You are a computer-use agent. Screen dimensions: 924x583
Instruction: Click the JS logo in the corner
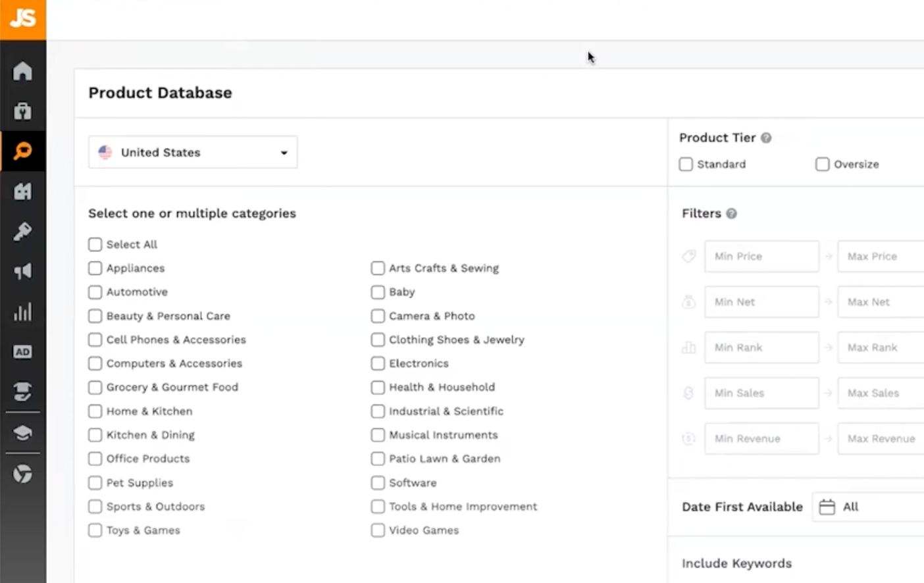click(x=23, y=18)
